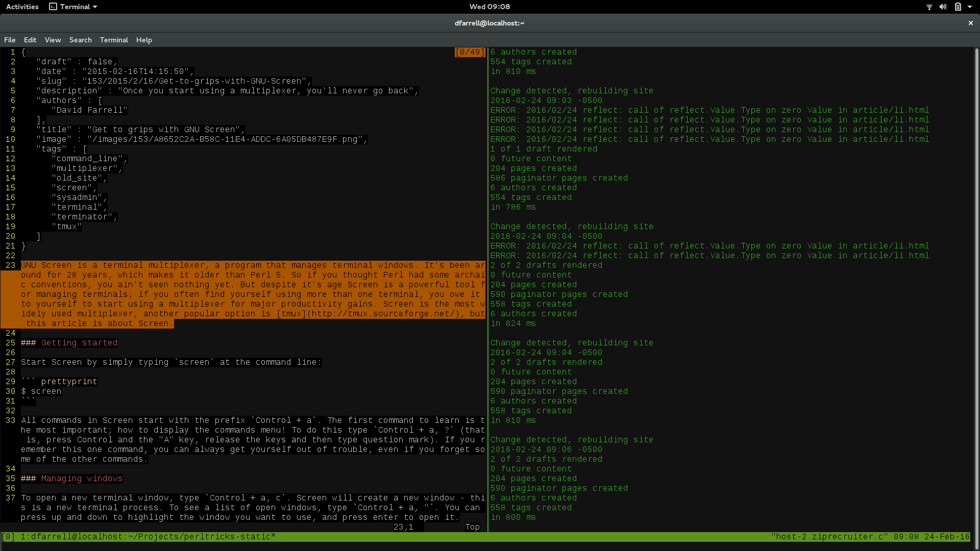
Task: Click the Help menu item
Action: click(x=143, y=40)
